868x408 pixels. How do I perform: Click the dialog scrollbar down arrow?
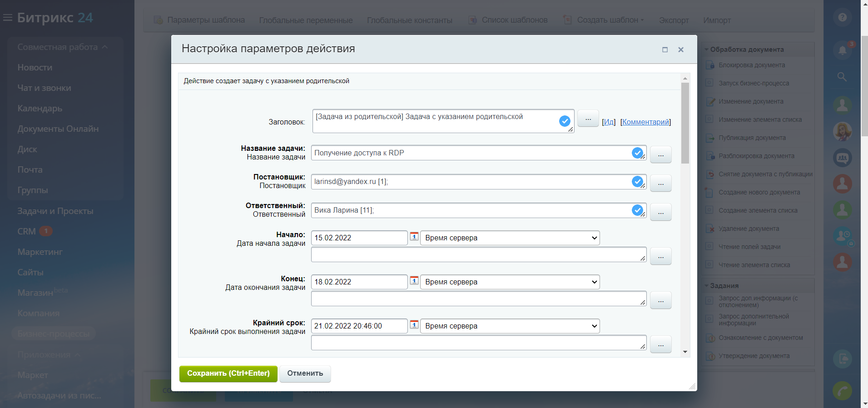pos(685,352)
